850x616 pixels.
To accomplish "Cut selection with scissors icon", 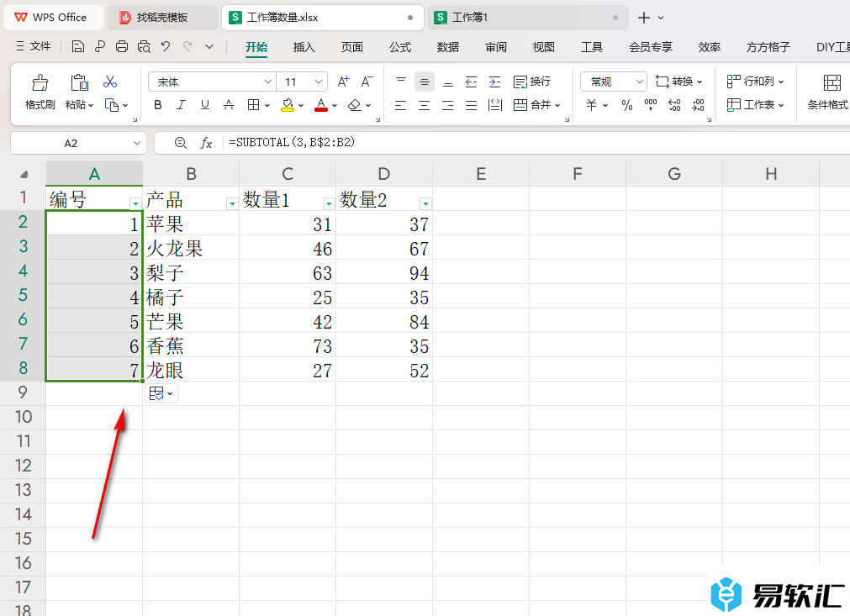I will [x=110, y=82].
